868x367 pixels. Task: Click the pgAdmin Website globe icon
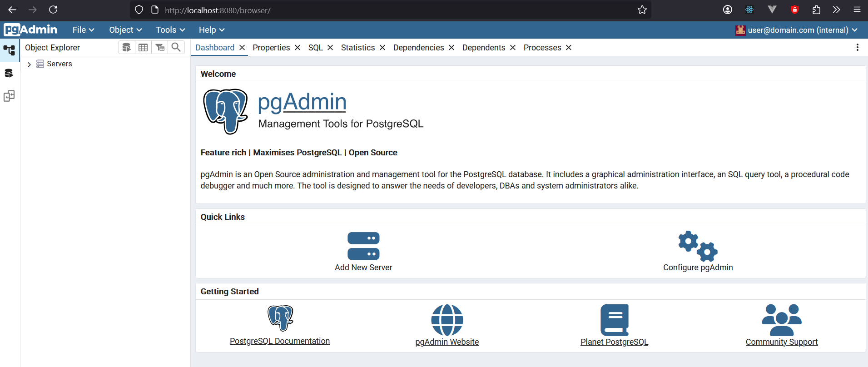pyautogui.click(x=447, y=320)
